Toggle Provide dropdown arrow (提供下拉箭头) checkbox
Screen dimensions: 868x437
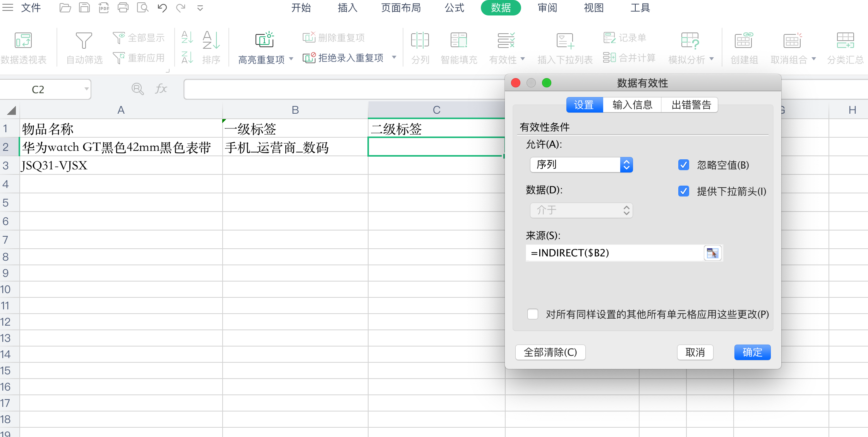click(684, 191)
